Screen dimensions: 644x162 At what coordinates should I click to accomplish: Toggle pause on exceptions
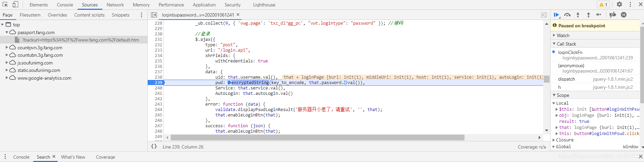pos(624,15)
